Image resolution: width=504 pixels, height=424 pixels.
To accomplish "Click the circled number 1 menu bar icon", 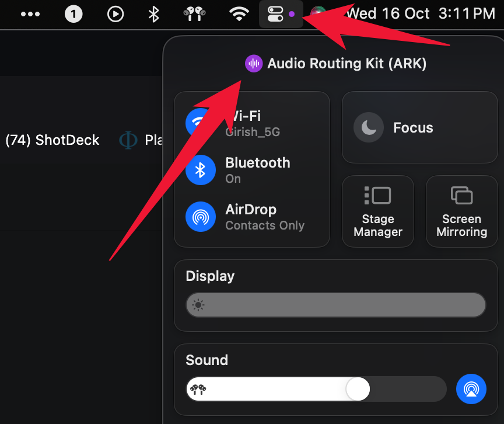I will click(73, 14).
